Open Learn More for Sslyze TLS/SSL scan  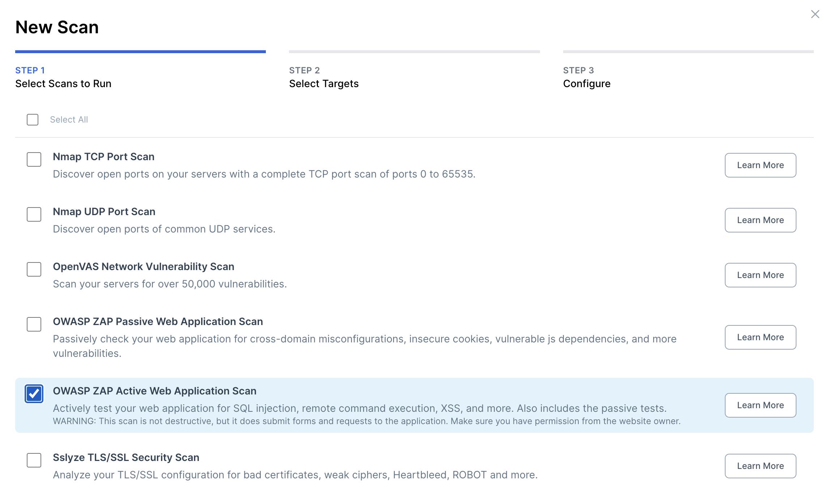pyautogui.click(x=760, y=466)
